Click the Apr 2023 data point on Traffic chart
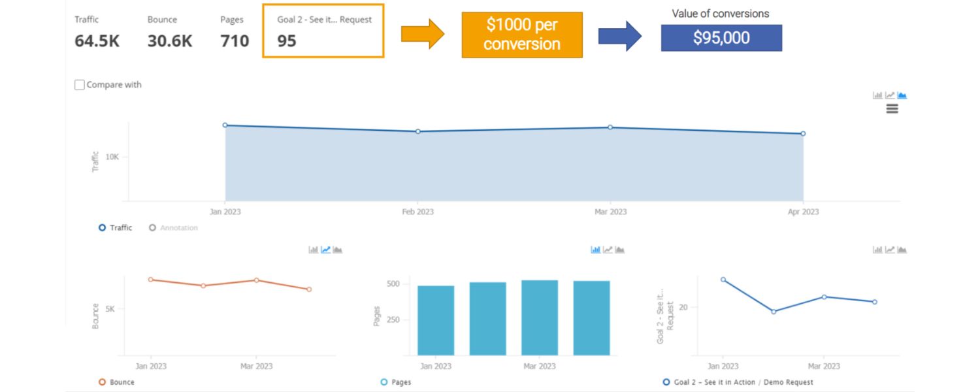980x392 pixels. pos(802,132)
